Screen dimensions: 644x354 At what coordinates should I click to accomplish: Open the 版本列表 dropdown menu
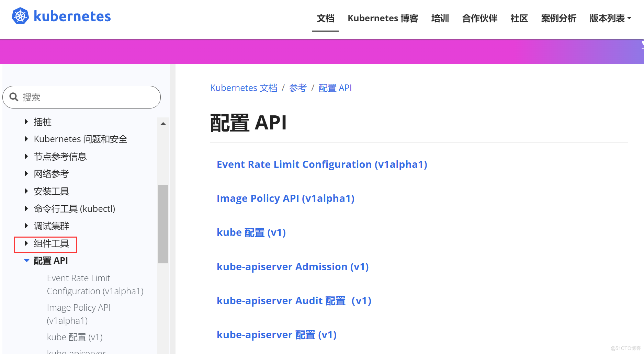point(610,18)
